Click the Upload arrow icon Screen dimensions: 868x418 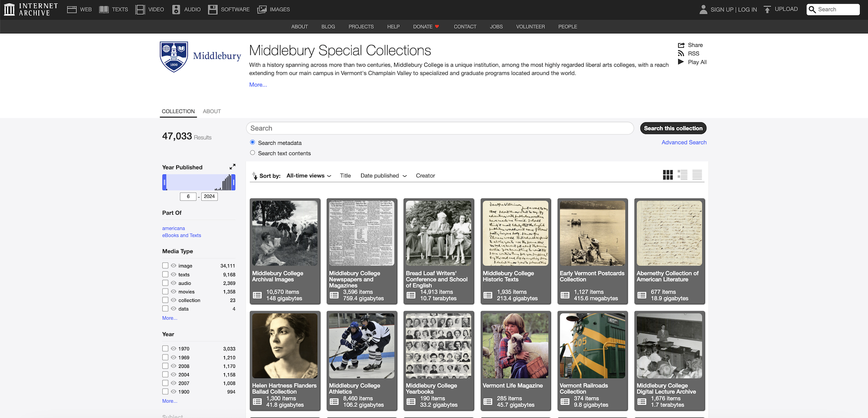[x=767, y=9]
